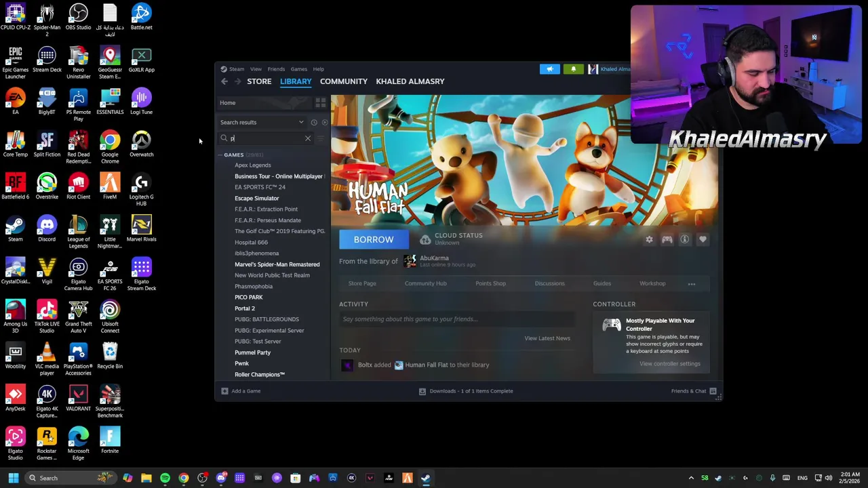Open the Fortnite desktop icon
This screenshot has width=868, height=488.
110,441
